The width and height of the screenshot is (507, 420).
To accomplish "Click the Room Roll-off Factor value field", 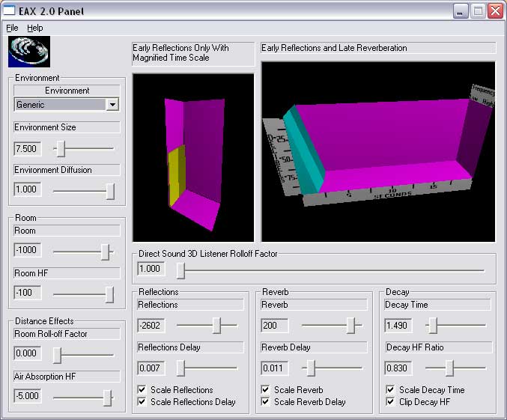I will (x=28, y=353).
